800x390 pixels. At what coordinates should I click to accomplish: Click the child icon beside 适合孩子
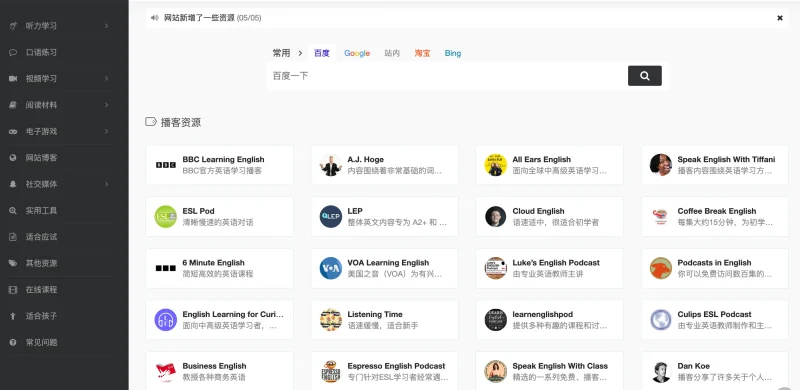pos(13,316)
